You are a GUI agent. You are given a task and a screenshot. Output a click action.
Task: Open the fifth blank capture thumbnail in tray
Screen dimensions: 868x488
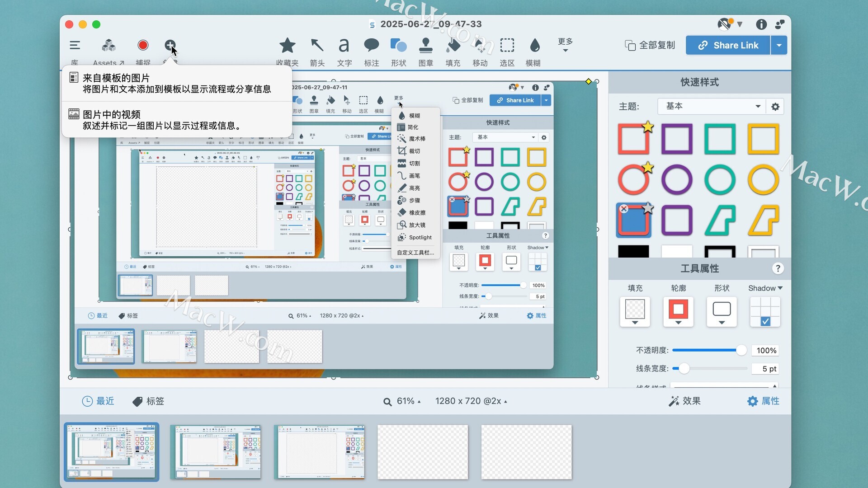[526, 452]
